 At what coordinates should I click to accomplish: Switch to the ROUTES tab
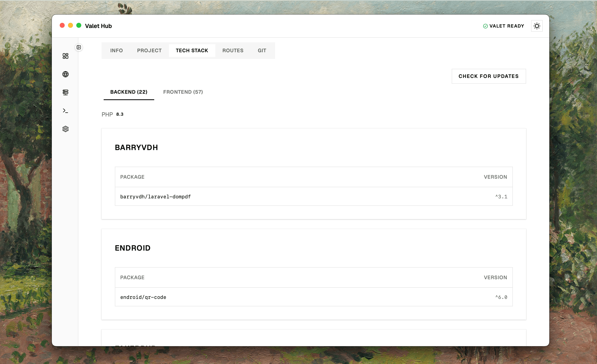pyautogui.click(x=233, y=50)
